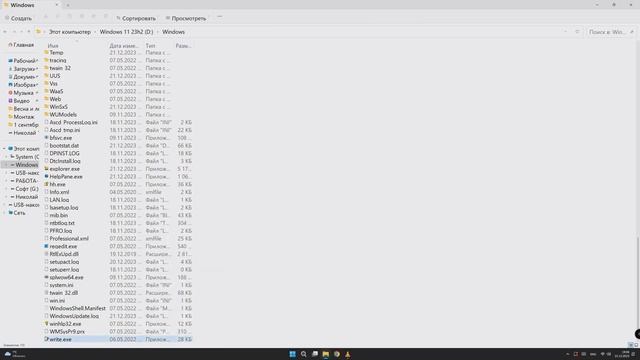Open Главная in the sidebar
Image resolution: width=640 pixels, height=360 pixels.
21,45
